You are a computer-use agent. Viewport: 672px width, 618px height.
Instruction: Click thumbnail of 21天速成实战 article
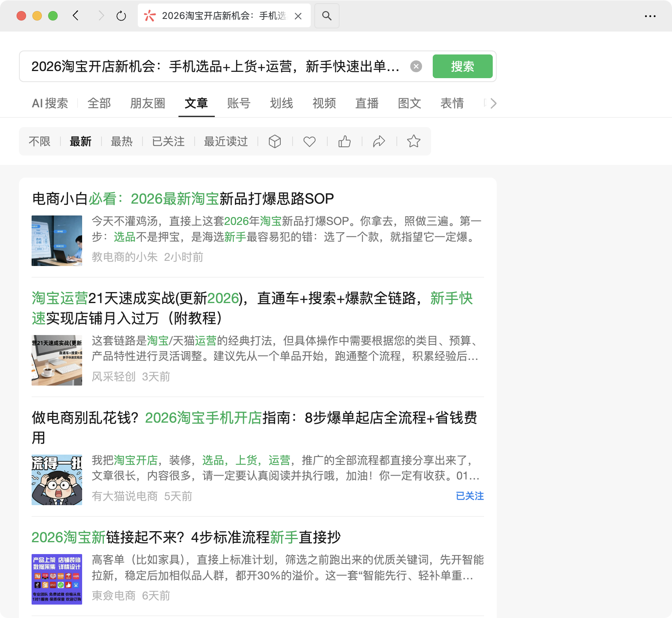[x=57, y=360]
